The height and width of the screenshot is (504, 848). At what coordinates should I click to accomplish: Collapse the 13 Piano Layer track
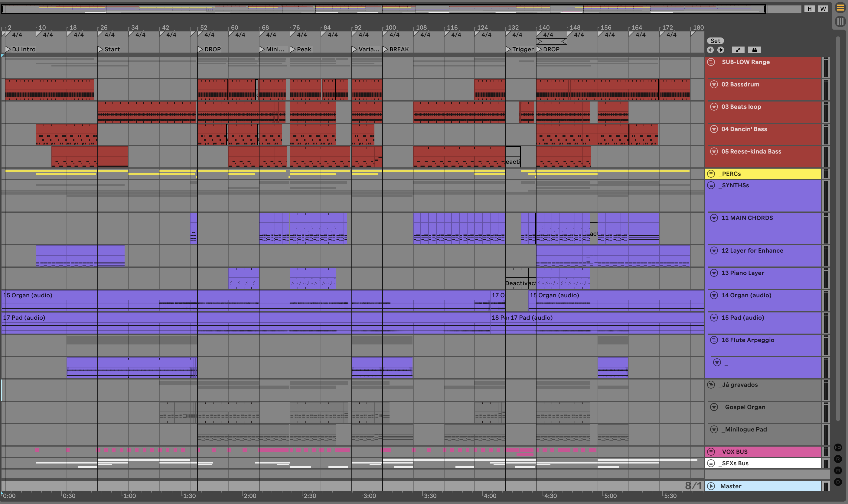click(714, 273)
